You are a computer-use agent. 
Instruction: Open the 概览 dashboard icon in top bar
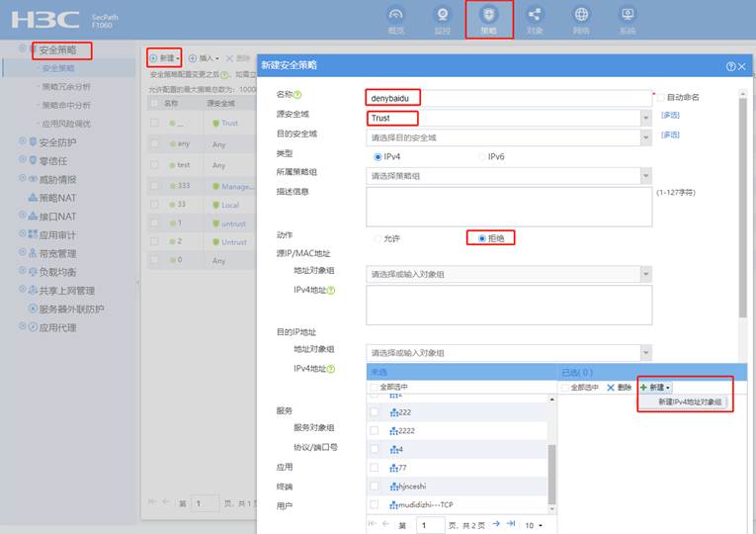point(396,15)
